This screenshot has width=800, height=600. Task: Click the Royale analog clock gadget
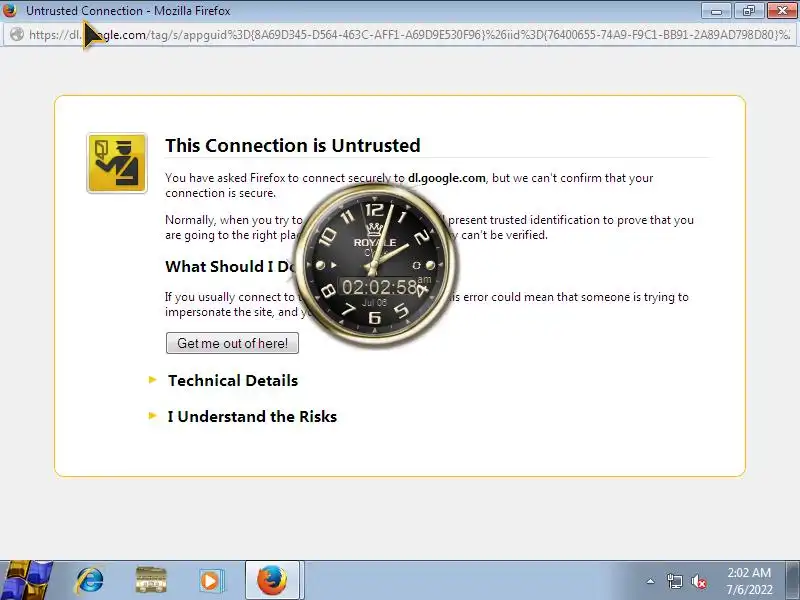(x=376, y=265)
